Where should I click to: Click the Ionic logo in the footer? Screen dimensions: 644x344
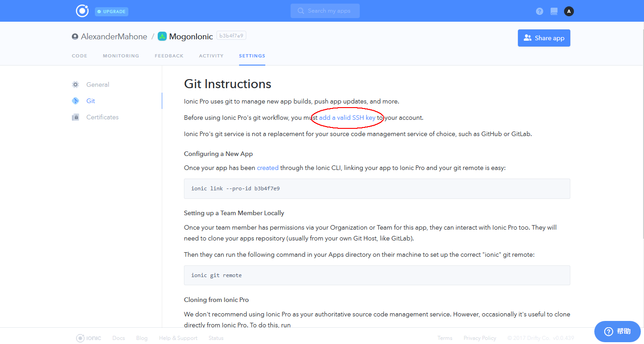pos(88,338)
